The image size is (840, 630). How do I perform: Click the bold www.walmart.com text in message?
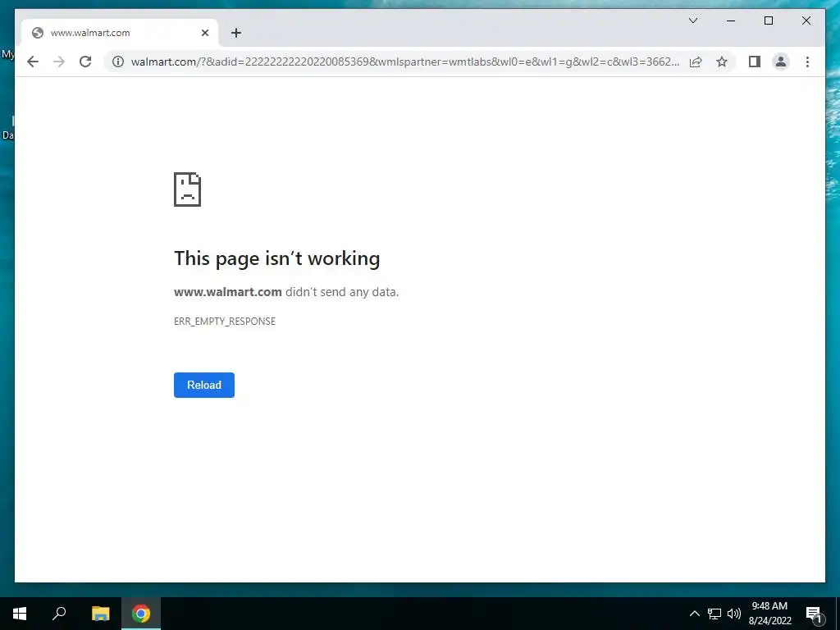[x=228, y=292]
